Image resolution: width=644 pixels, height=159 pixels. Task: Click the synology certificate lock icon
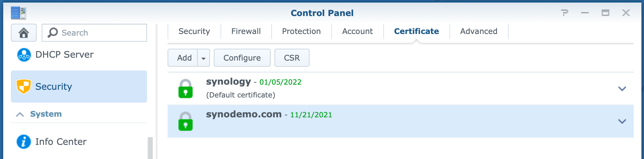[186, 88]
